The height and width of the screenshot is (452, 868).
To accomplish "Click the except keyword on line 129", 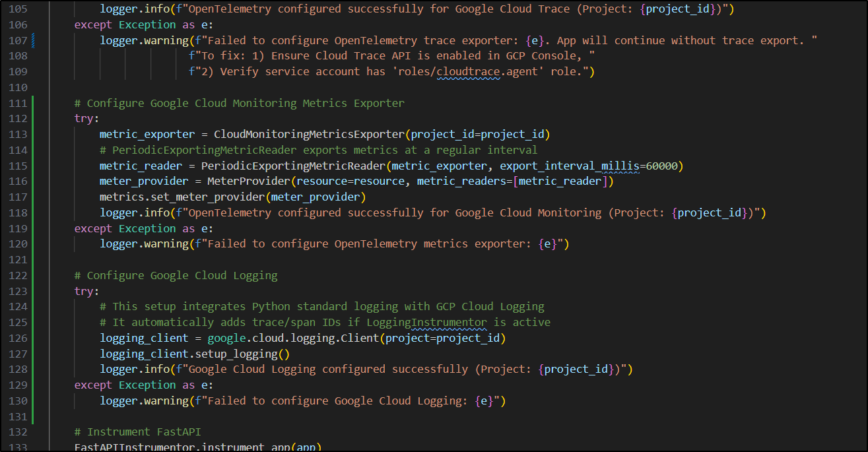I will 93,385.
